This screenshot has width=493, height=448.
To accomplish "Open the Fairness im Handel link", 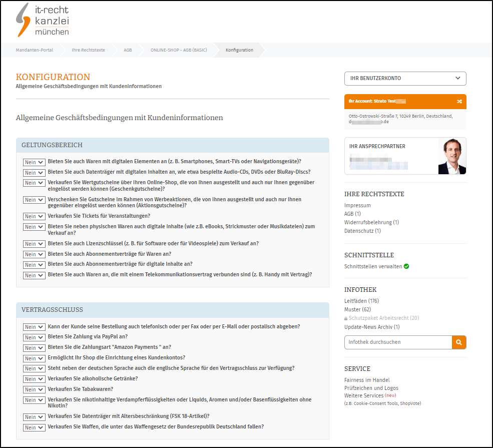I will [x=367, y=380].
